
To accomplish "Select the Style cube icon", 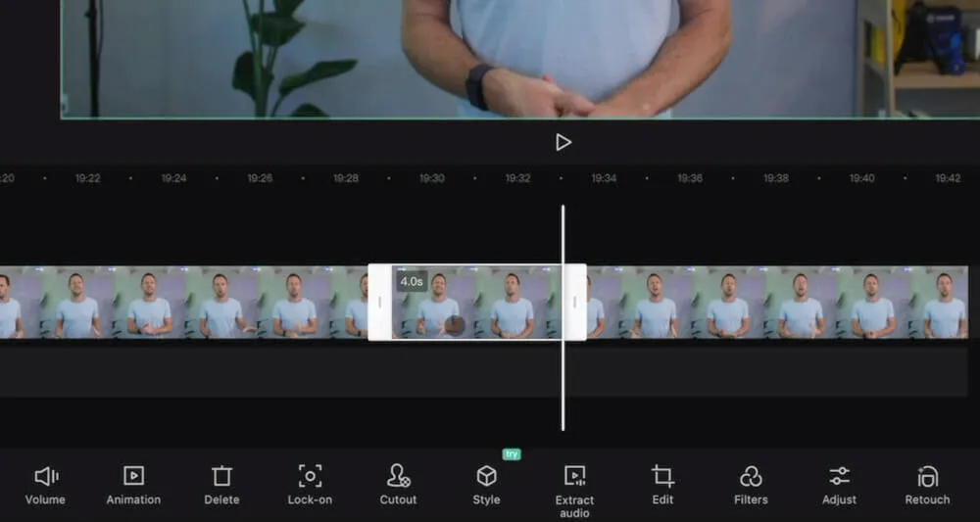I will click(x=486, y=477).
